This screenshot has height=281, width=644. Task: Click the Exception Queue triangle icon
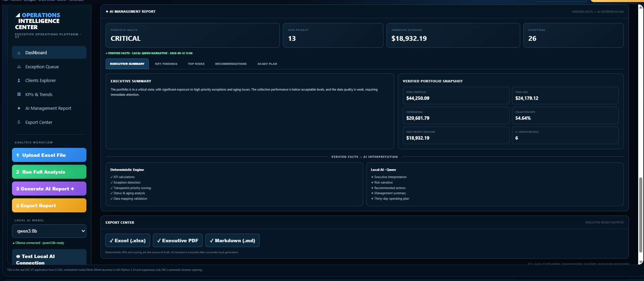pyautogui.click(x=19, y=67)
